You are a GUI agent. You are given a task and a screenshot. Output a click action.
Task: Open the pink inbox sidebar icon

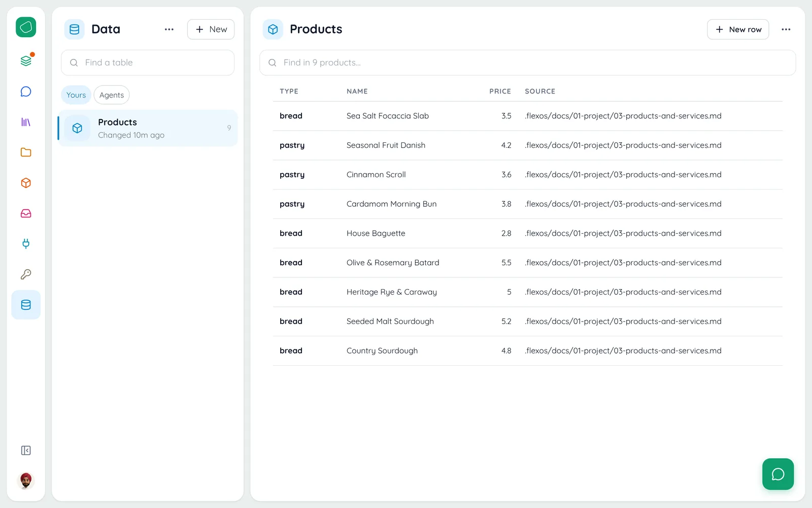point(26,213)
